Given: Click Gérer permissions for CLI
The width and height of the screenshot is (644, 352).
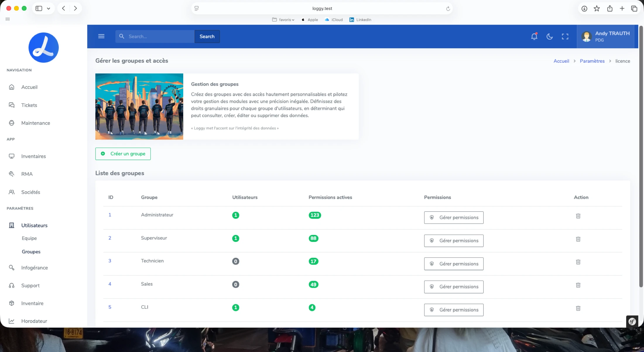Looking at the screenshot, I should click(x=454, y=310).
